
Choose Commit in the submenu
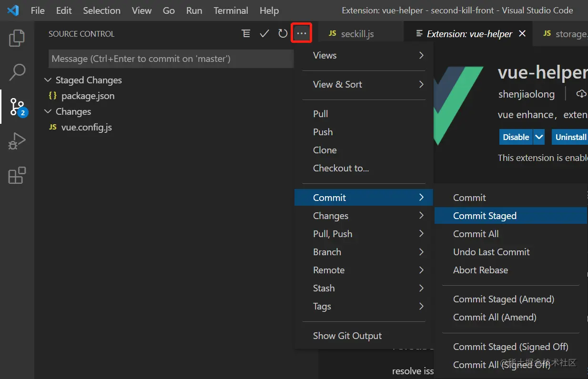pyautogui.click(x=511, y=198)
